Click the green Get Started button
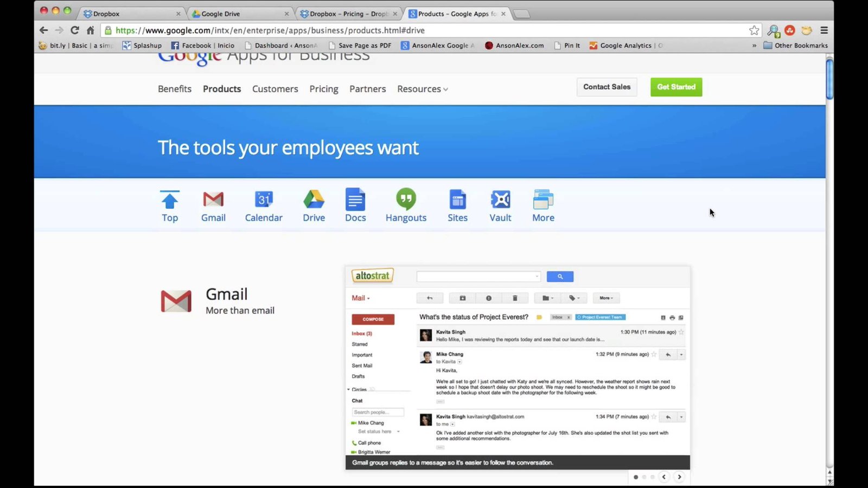Image resolution: width=868 pixels, height=488 pixels. (676, 87)
